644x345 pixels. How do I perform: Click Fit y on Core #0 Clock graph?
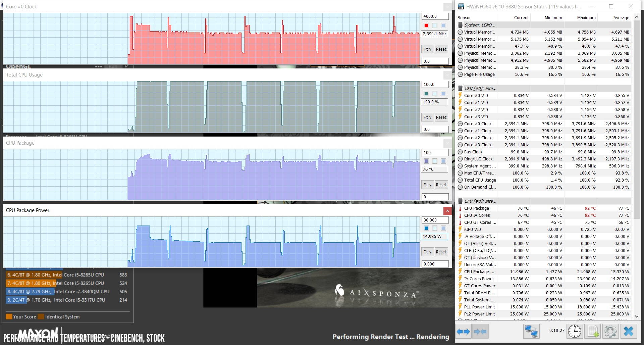click(427, 49)
